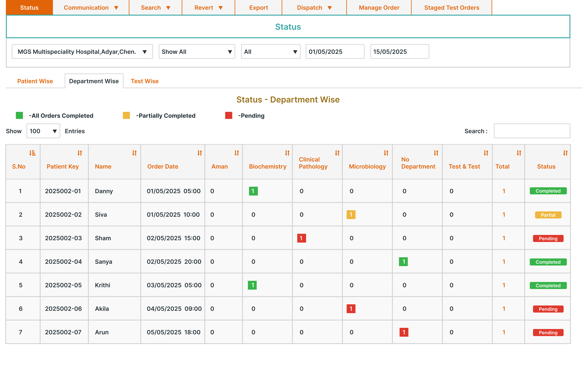The height and width of the screenshot is (374, 588).
Task: Switch to the Patient Wise tab
Action: tap(35, 81)
